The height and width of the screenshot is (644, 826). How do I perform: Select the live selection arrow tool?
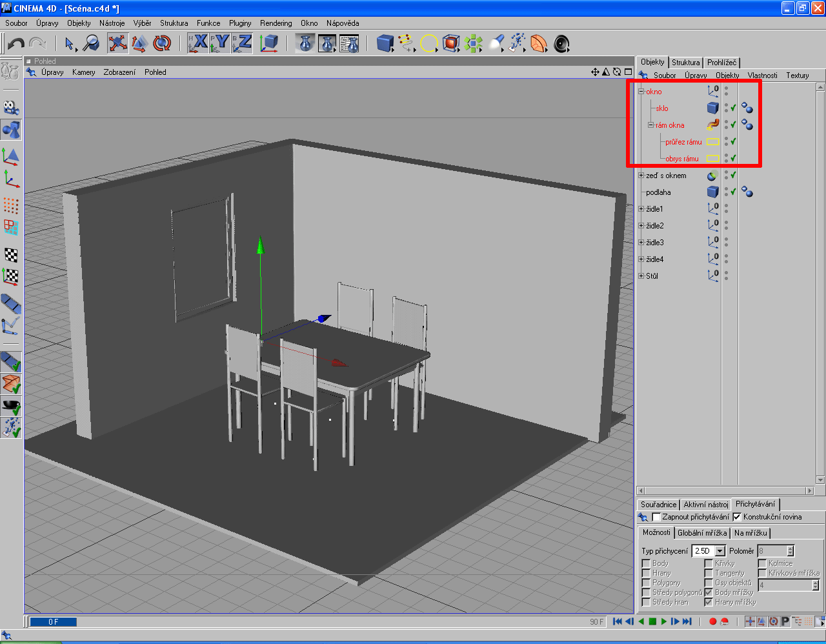click(70, 43)
